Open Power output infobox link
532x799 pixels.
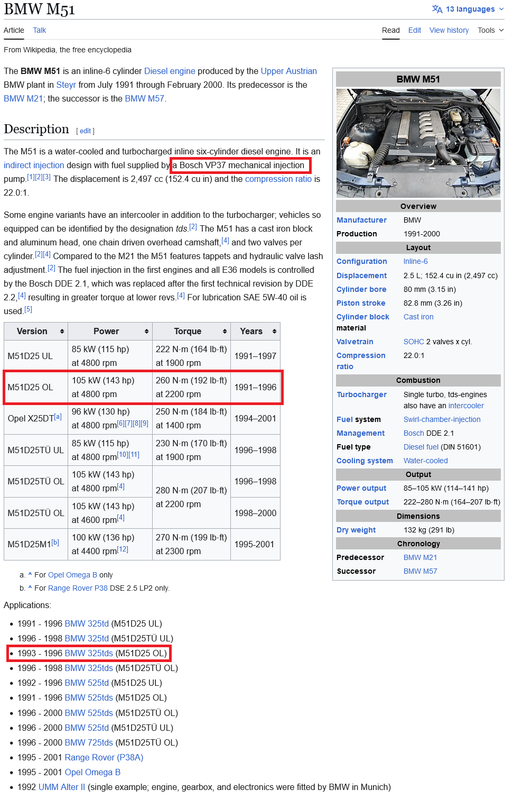tap(361, 488)
